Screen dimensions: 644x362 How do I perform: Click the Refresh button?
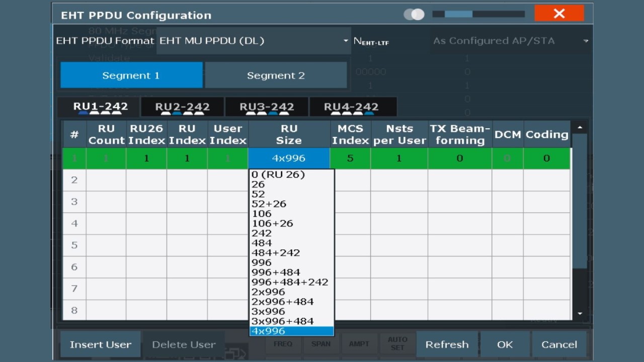point(447,344)
